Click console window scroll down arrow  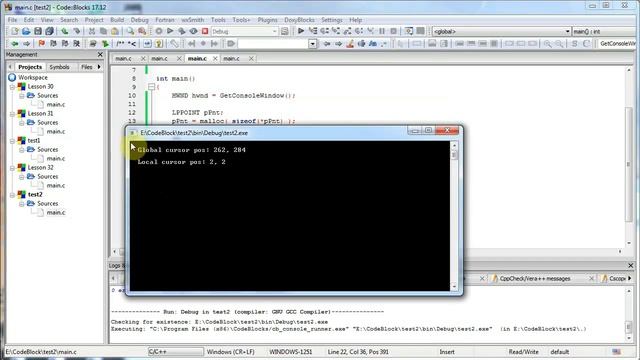(454, 287)
